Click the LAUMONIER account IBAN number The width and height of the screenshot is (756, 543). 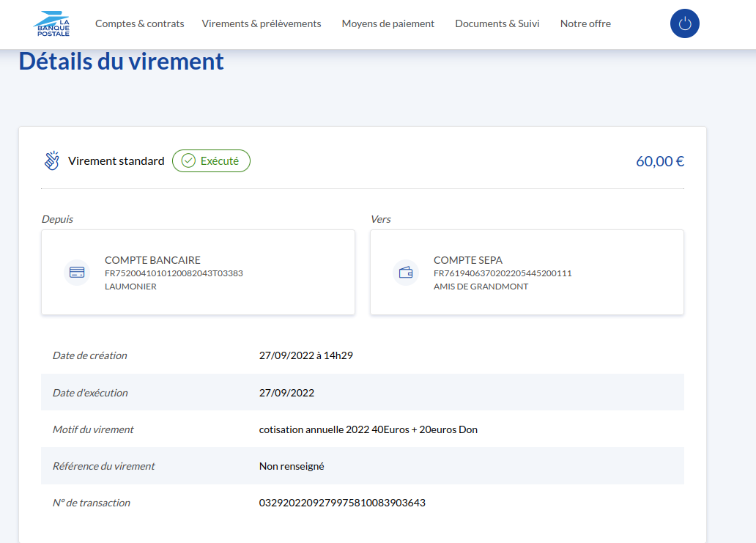click(x=174, y=273)
